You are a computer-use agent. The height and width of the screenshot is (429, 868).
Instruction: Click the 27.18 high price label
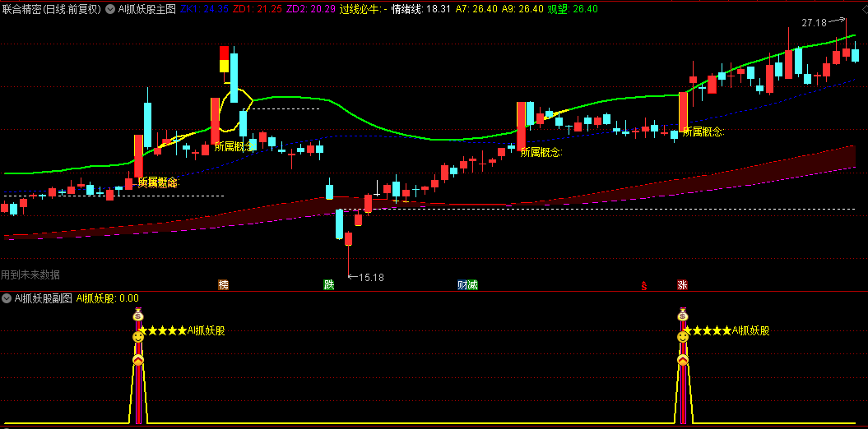pyautogui.click(x=814, y=23)
